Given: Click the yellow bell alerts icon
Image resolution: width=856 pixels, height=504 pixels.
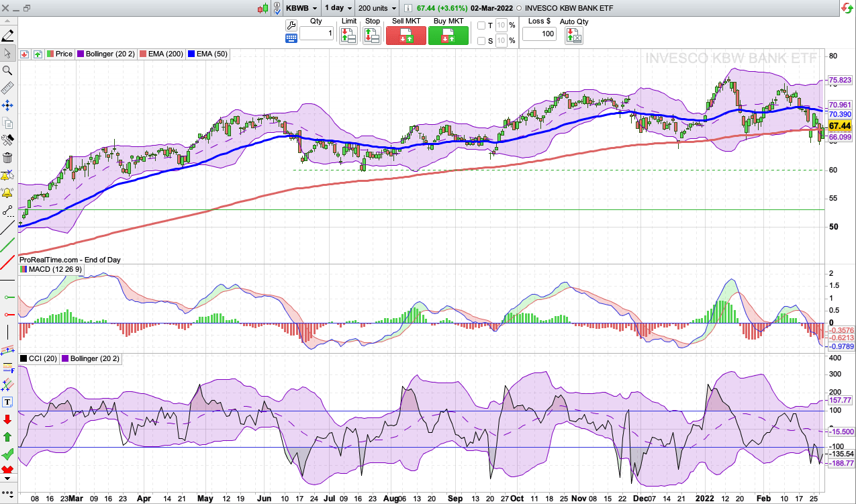Looking at the screenshot, I should 7,193.
